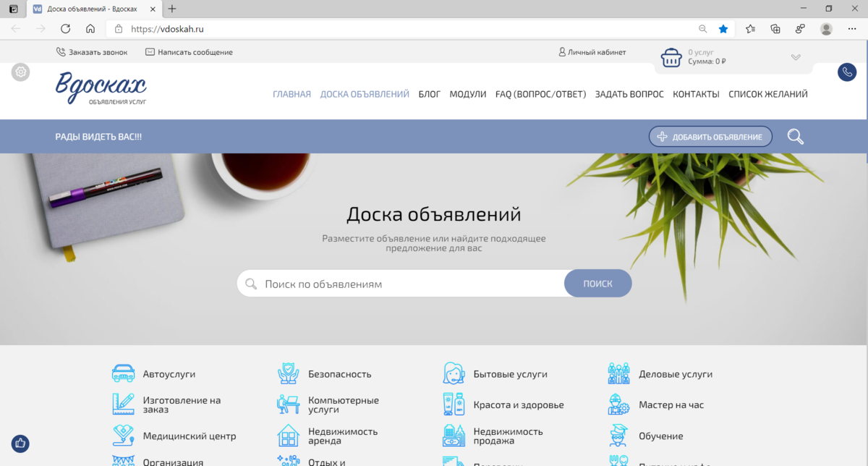
Task: Open the Безопасность category link
Action: click(x=340, y=374)
